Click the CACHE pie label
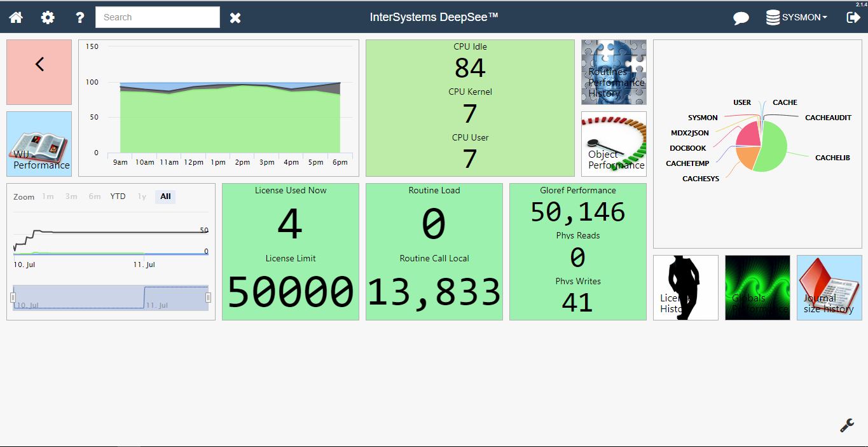 click(785, 102)
